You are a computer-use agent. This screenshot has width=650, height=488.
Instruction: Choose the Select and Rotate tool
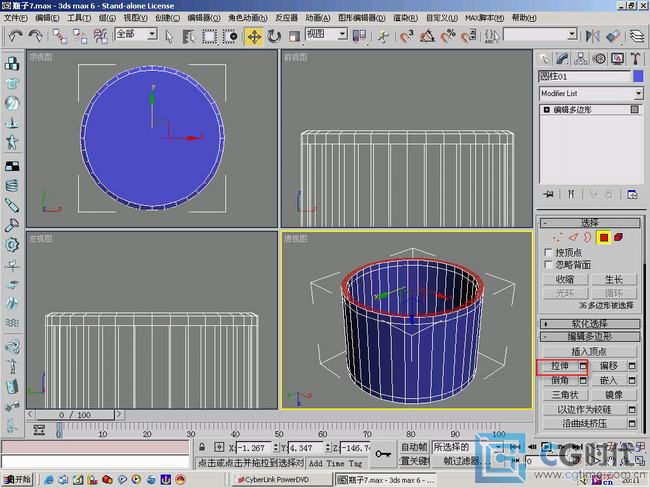pyautogui.click(x=274, y=36)
